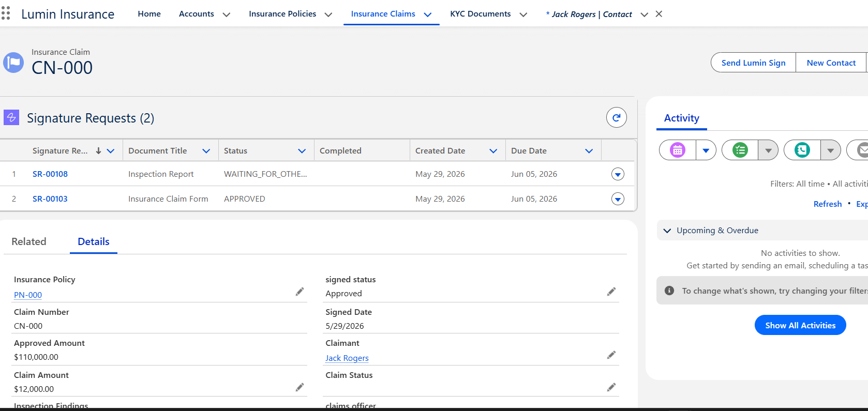Viewport: 868px width, 411px height.
Task: Select the Details tab
Action: click(x=94, y=241)
